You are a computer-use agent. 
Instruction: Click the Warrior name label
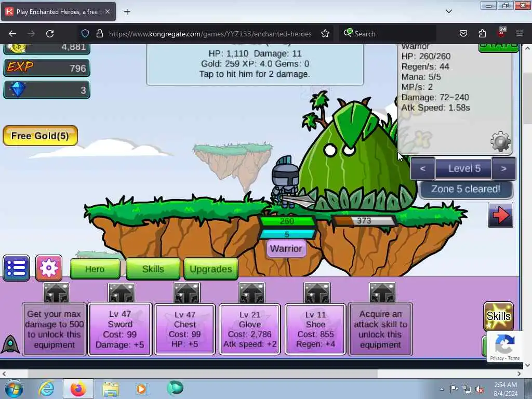tap(286, 249)
